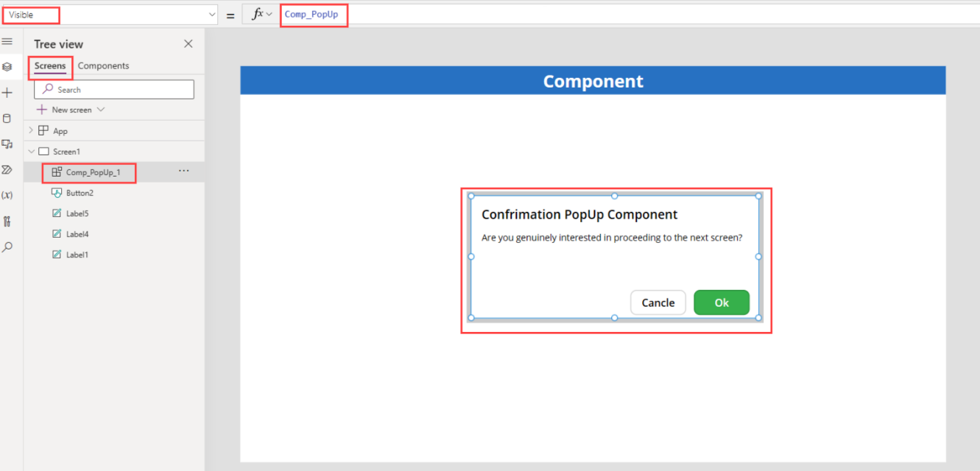980x471 pixels.
Task: Click the Ok button in the popup
Action: 721,302
